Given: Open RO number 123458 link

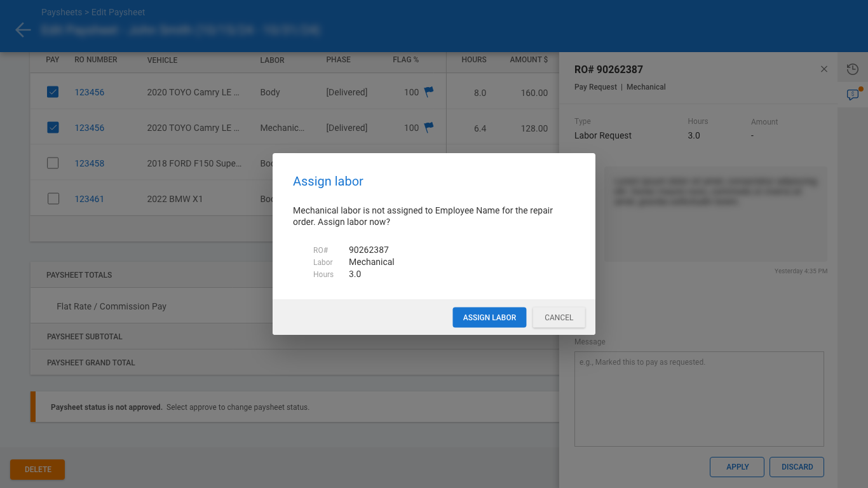Looking at the screenshot, I should point(90,163).
